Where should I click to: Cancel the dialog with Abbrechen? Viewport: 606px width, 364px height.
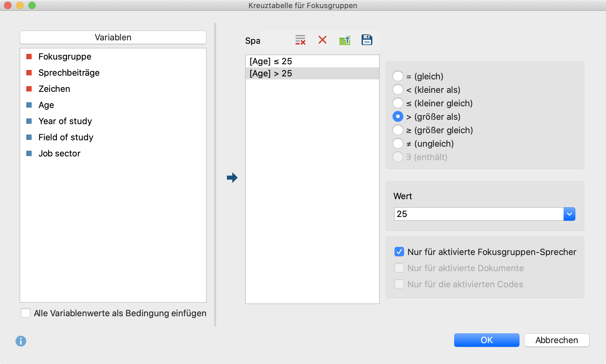557,340
